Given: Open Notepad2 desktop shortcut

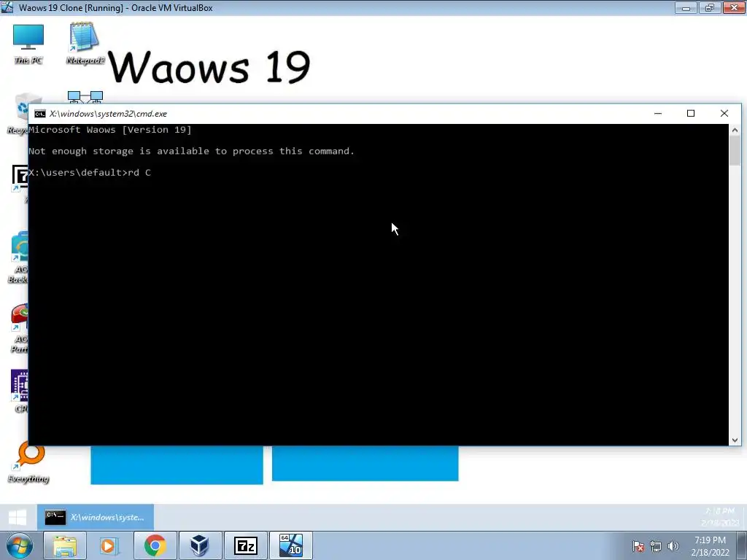Looking at the screenshot, I should (85, 43).
